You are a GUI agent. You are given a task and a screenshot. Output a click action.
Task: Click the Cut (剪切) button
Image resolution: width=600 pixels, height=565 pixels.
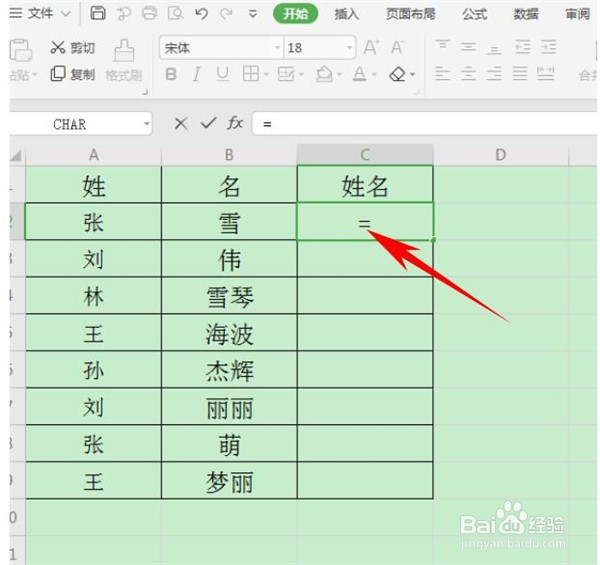coord(72,47)
